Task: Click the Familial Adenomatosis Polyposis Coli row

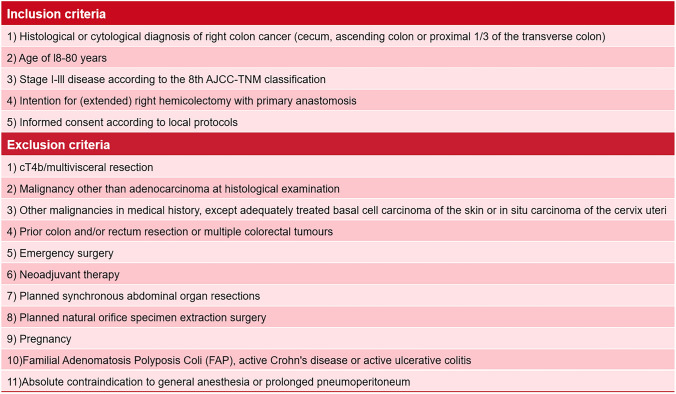Action: point(338,360)
